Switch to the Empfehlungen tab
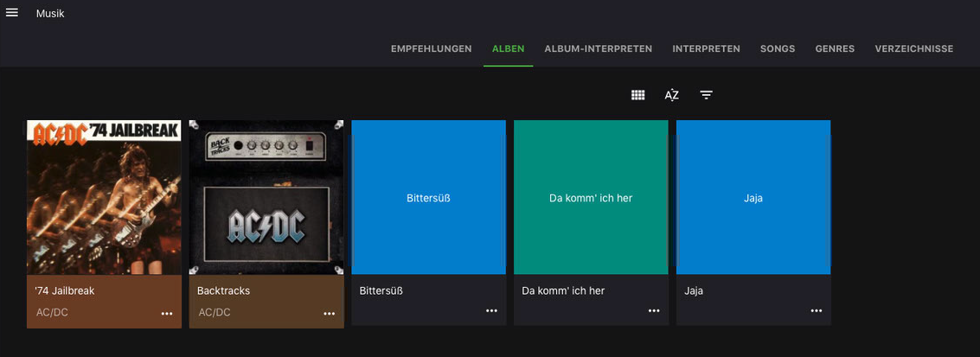The height and width of the screenshot is (357, 980). pos(432,48)
